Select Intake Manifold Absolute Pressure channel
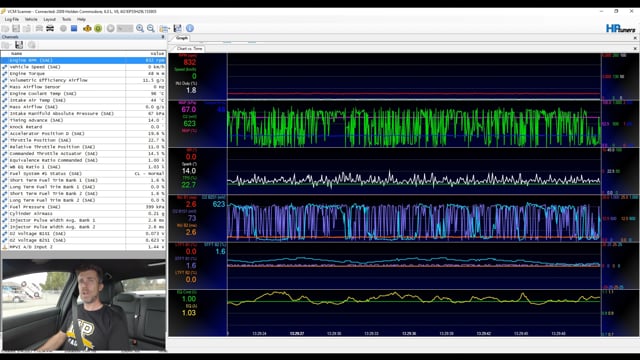Image resolution: width=640 pixels, height=360 pixels. (x=83, y=113)
